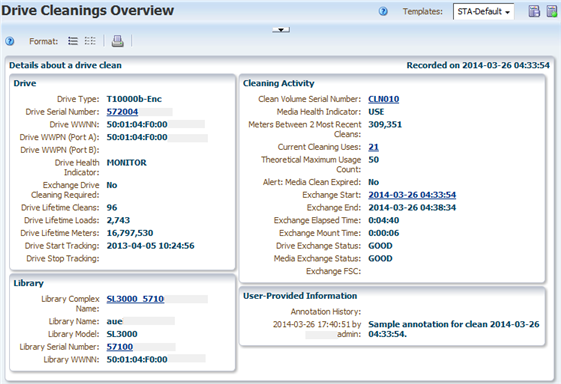Click the Sample annotation text
The width and height of the screenshot is (561, 384).
pyautogui.click(x=454, y=329)
